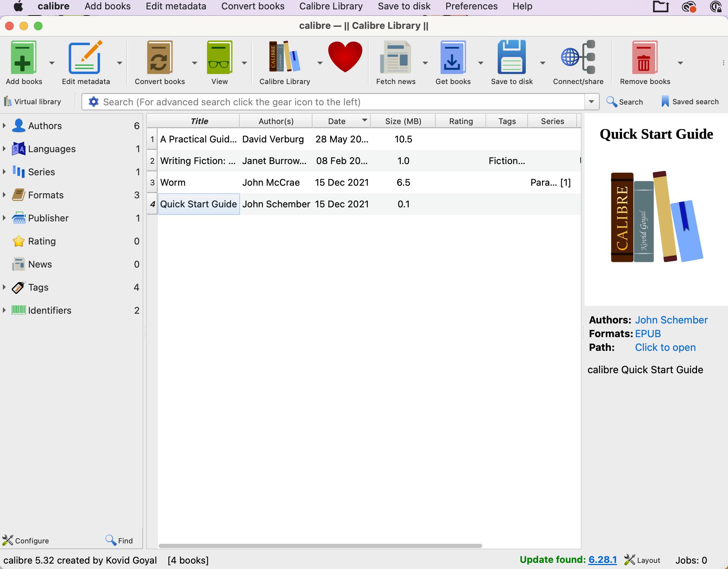Open the Edit metadata menu in the menu bar
This screenshot has width=728, height=569.
176,6
